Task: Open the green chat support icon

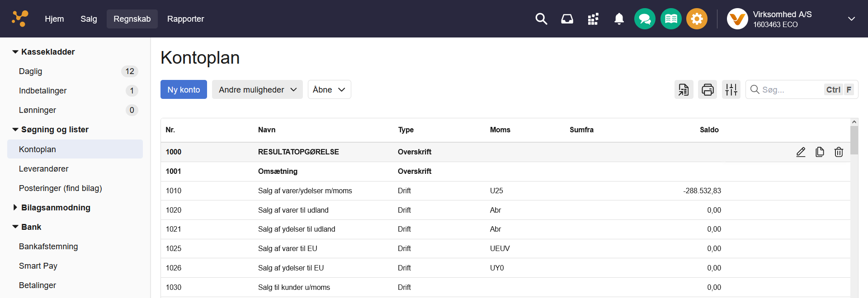Action: (x=645, y=19)
